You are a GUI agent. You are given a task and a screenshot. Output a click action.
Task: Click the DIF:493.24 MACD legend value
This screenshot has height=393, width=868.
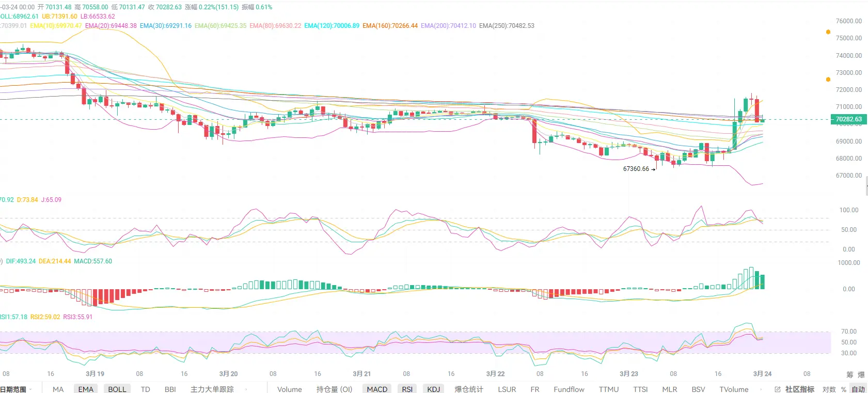click(x=21, y=261)
